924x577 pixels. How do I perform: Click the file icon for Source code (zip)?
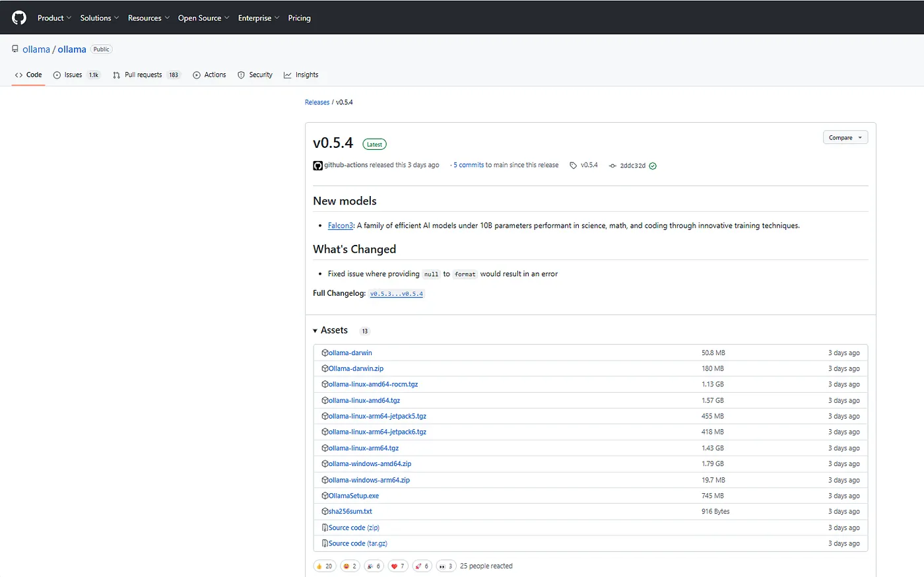pyautogui.click(x=325, y=527)
